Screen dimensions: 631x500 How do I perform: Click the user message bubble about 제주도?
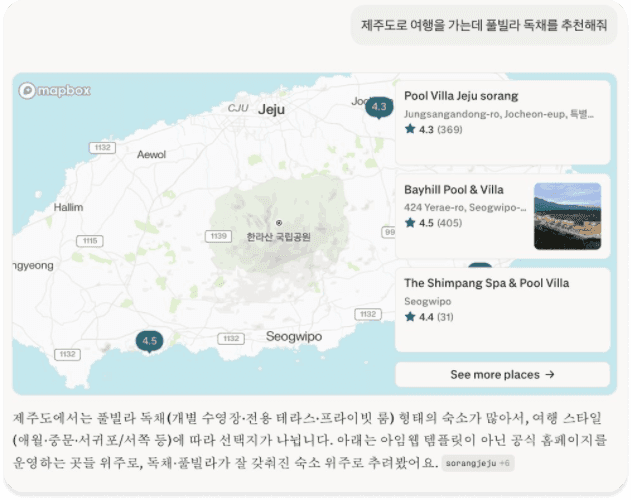pos(484,25)
